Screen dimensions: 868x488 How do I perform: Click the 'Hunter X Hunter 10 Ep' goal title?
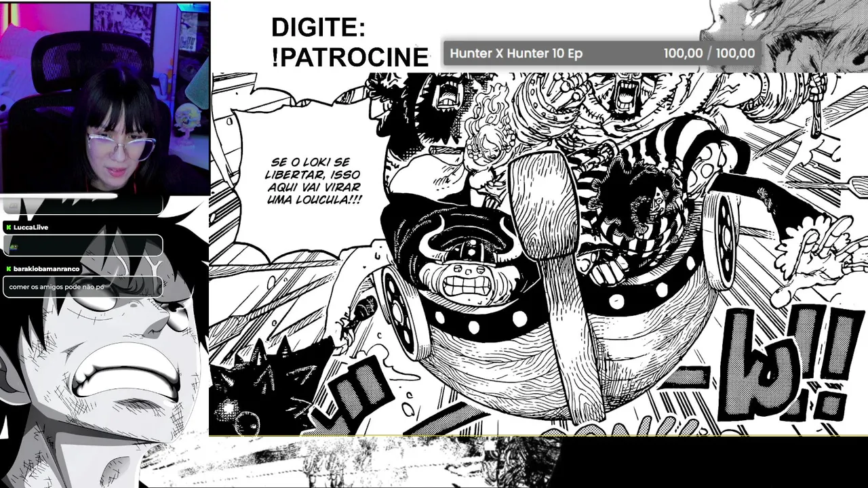(516, 54)
